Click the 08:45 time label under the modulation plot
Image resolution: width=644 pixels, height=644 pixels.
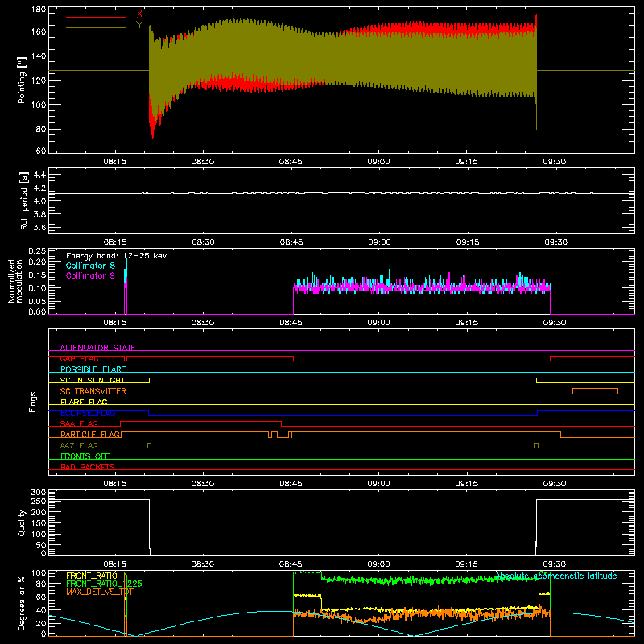(291, 323)
